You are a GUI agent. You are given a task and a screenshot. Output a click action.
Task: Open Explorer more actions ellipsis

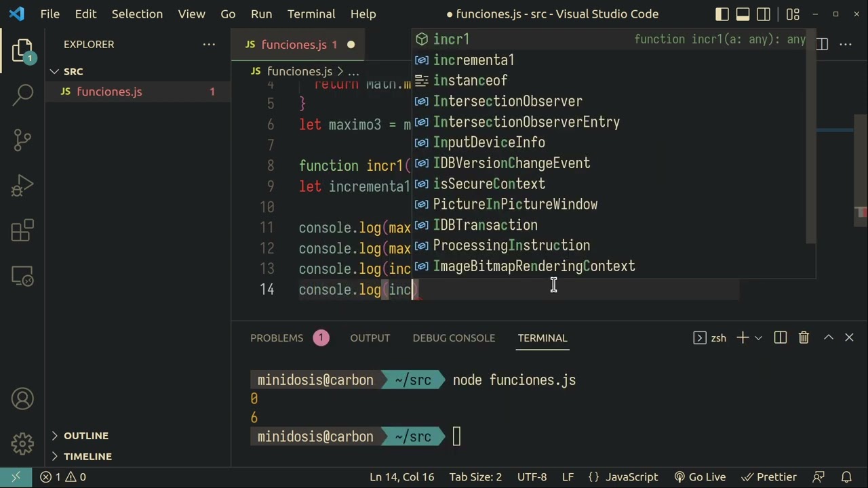click(x=209, y=45)
